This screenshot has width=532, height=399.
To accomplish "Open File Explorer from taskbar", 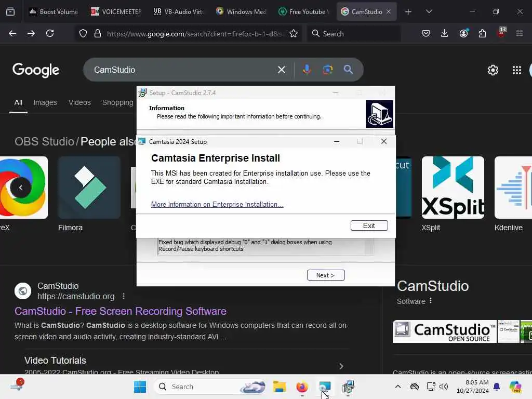I will 279,387.
